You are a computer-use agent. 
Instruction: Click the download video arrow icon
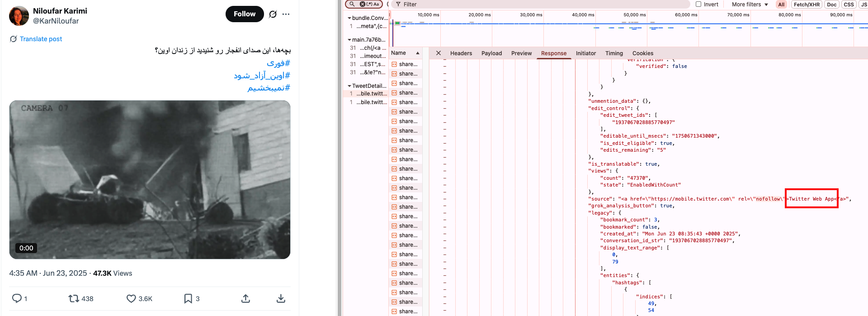[281, 299]
